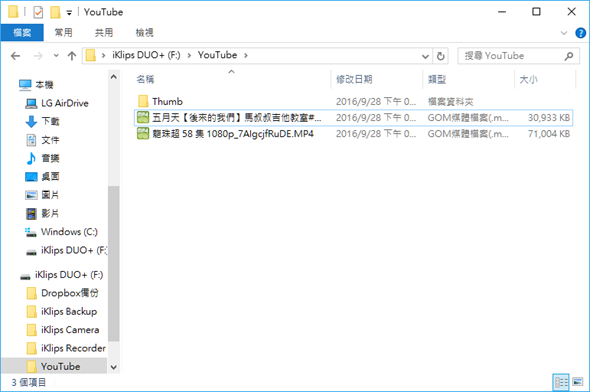Click the sidebar scroll down arrow
590x392 pixels.
pyautogui.click(x=114, y=367)
